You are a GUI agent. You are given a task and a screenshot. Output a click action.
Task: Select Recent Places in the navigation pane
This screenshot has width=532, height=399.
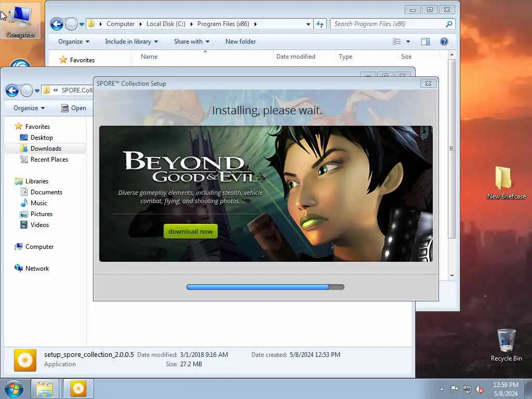(44, 159)
